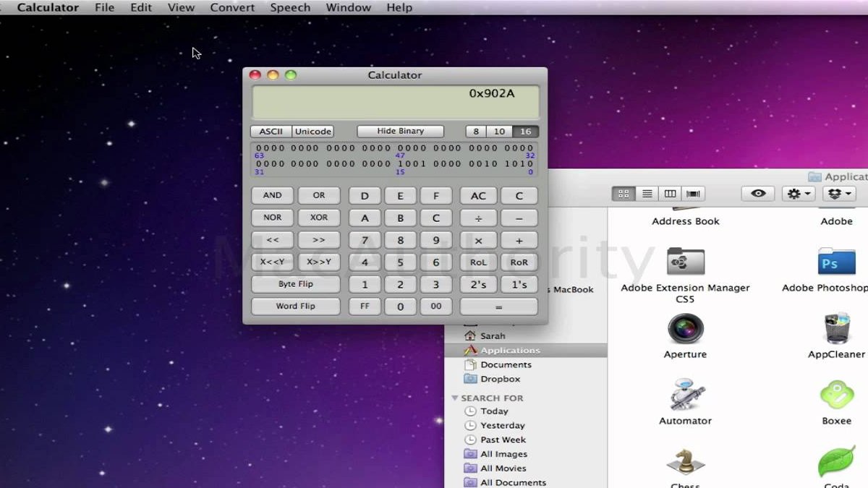Switch Finder to icon view

tap(624, 194)
